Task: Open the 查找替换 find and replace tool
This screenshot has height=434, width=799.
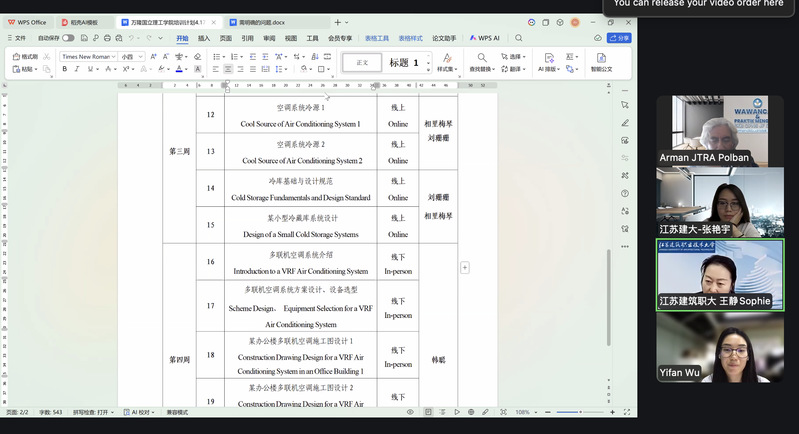Action: pyautogui.click(x=482, y=62)
